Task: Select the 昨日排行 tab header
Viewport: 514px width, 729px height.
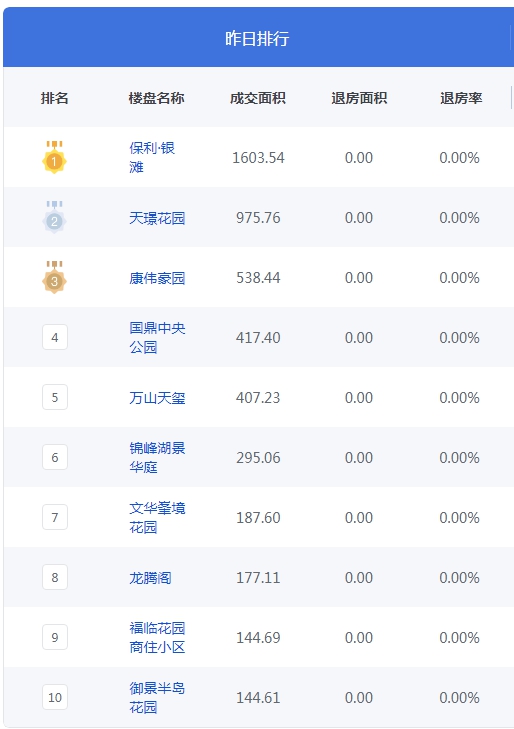Action: click(257, 37)
